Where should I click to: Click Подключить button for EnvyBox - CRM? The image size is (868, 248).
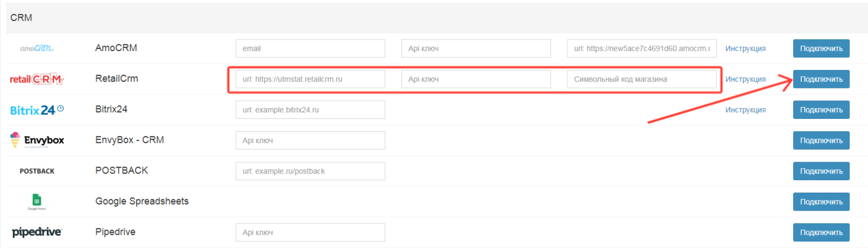tap(821, 141)
